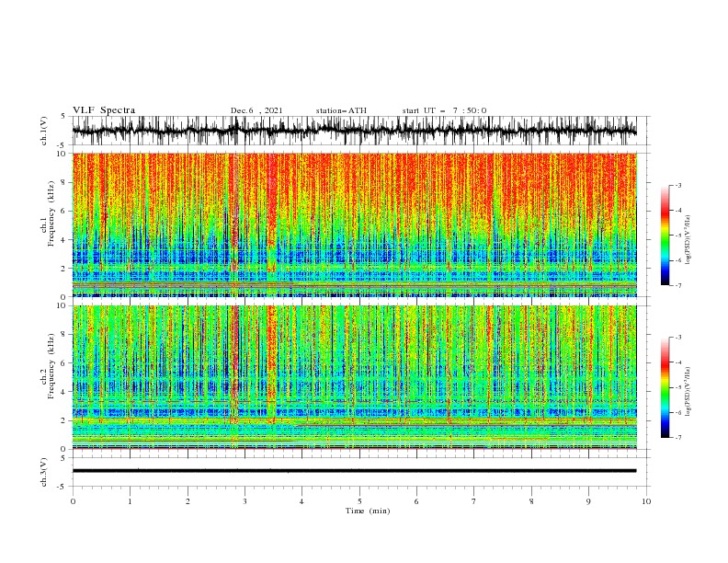Click the "start UT = 7 : 50: 0" text
Screen dimensions: 728x563
tap(444, 110)
